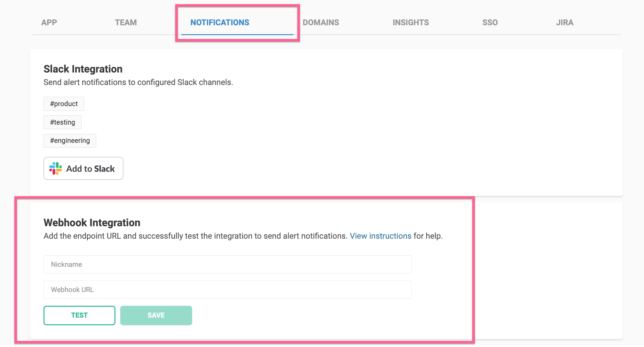Click into the Webhook URL field
644x347 pixels.
[227, 289]
